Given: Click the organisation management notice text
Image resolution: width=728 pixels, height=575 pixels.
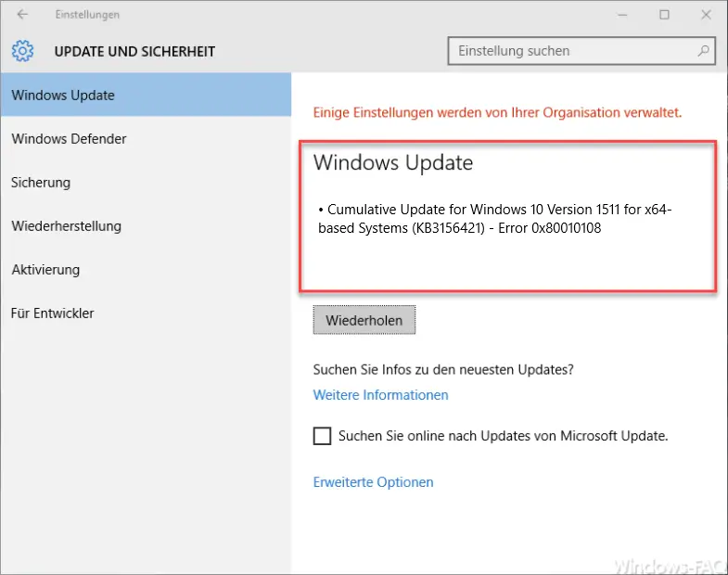Looking at the screenshot, I should [497, 112].
